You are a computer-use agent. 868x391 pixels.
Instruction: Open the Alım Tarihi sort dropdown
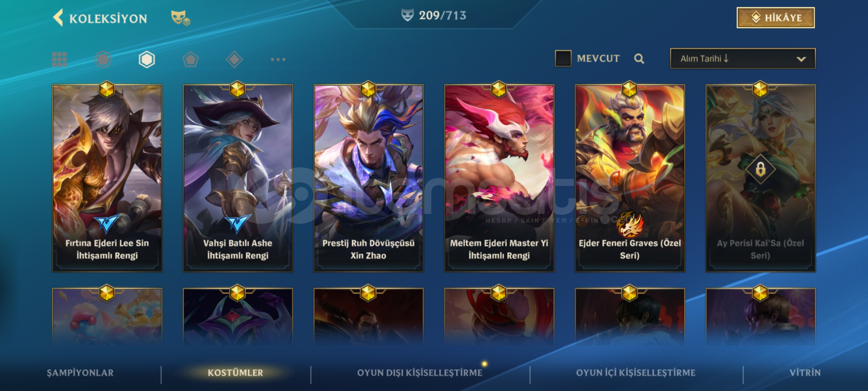pos(743,58)
